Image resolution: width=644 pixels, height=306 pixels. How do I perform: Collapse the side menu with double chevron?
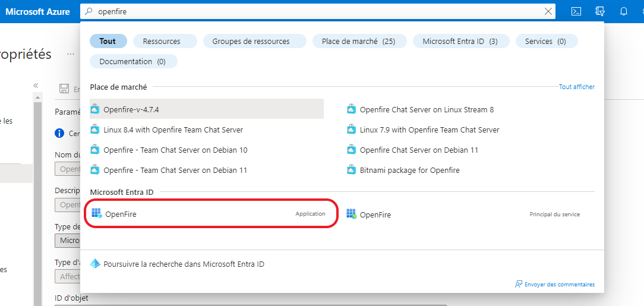pos(36,86)
